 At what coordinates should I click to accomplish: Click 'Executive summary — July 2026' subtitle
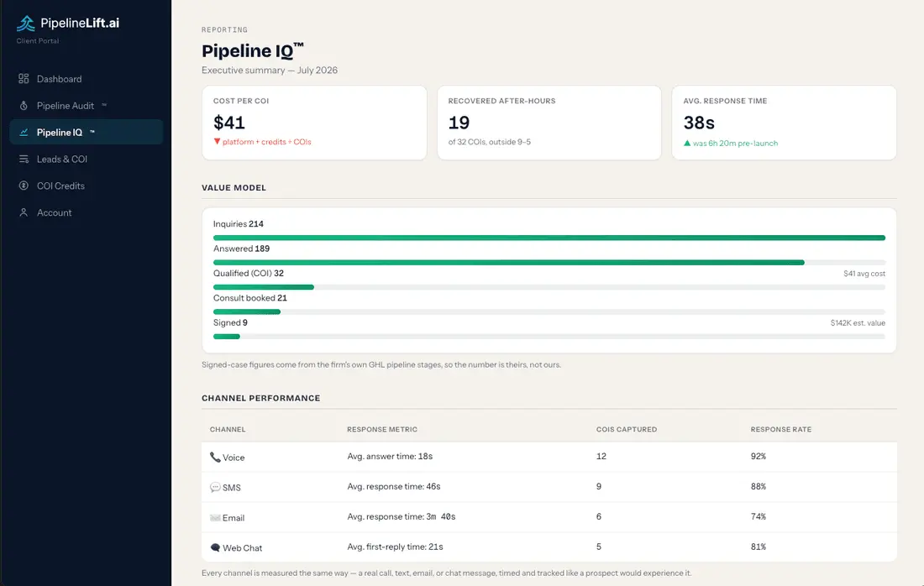click(270, 70)
